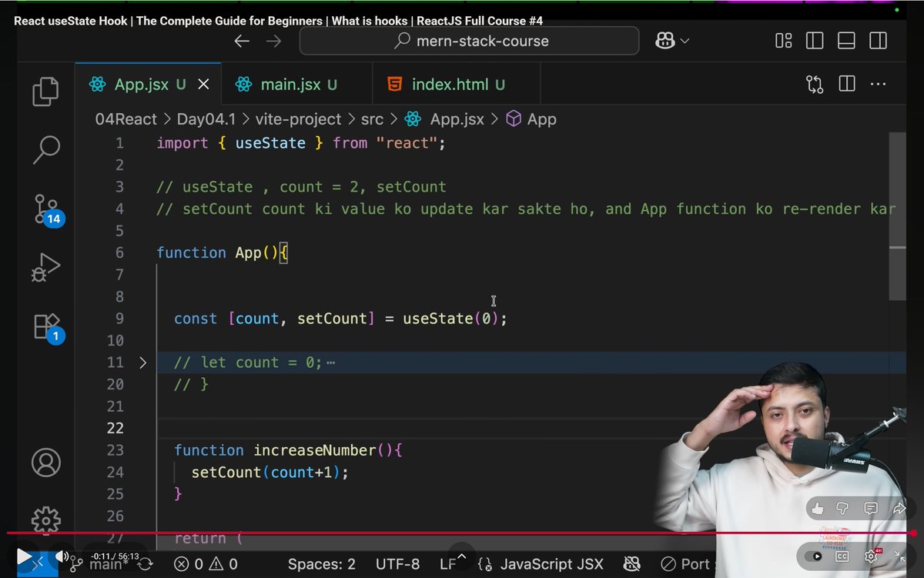Screen dimensions: 924x578
Task: Open the Explorer sidebar
Action: (x=45, y=91)
